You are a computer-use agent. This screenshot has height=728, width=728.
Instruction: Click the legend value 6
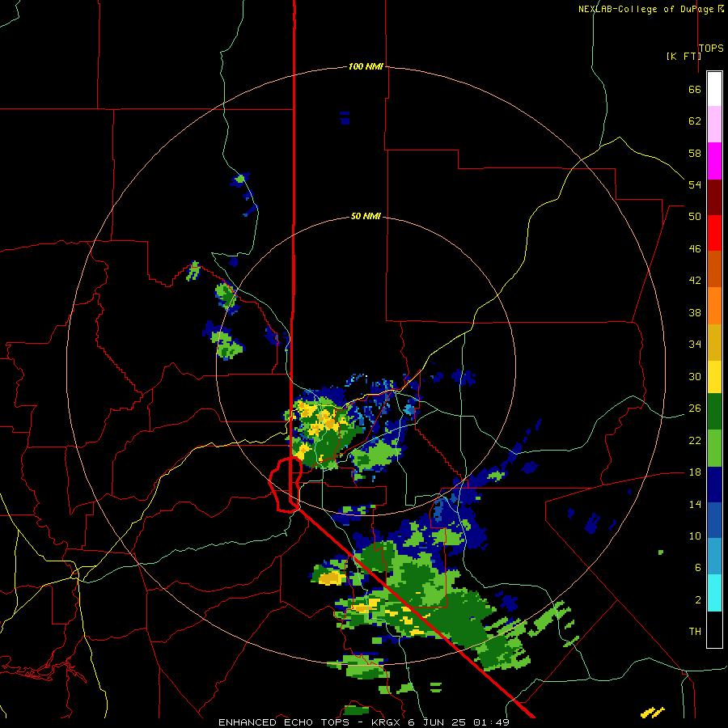[697, 569]
